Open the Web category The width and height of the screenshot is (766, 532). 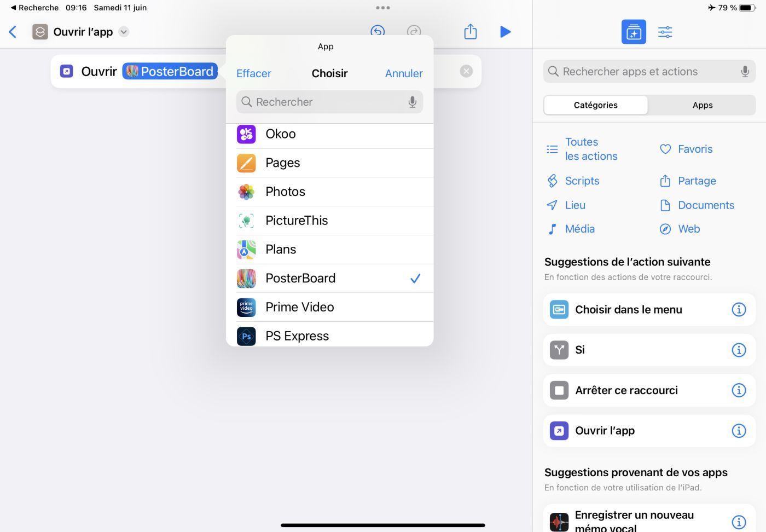tap(680, 229)
